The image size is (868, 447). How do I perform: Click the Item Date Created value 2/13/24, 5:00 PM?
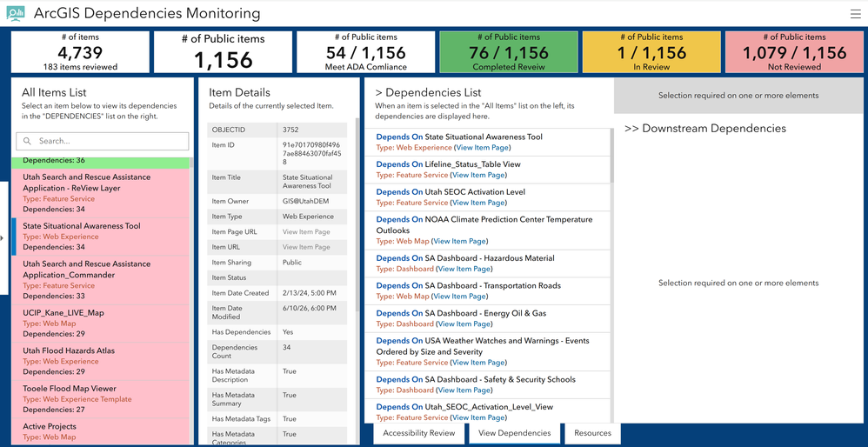310,293
